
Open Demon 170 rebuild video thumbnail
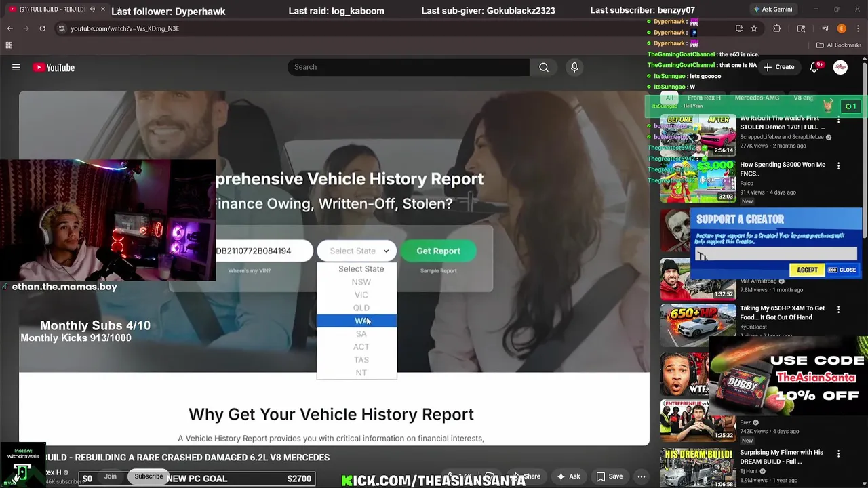pos(698,136)
